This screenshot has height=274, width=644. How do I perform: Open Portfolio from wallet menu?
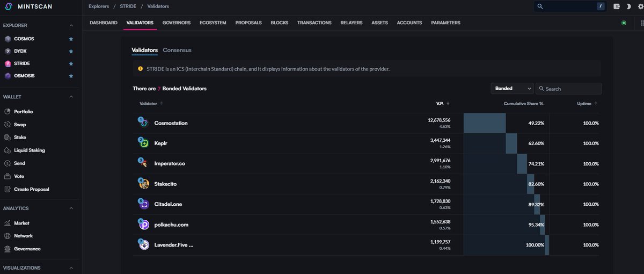point(23,112)
